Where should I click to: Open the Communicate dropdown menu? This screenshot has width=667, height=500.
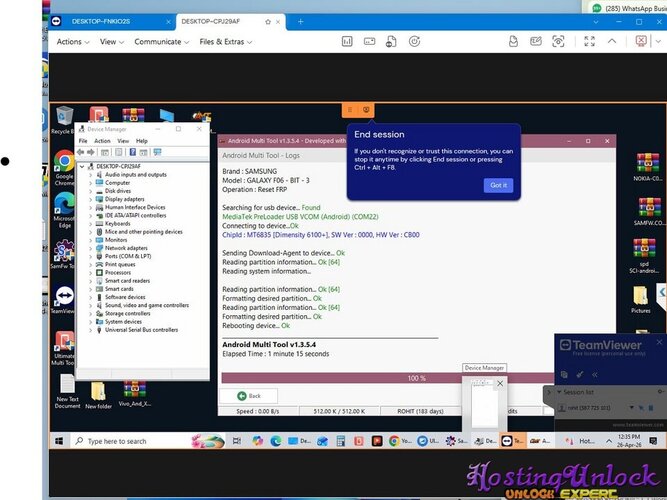(161, 42)
